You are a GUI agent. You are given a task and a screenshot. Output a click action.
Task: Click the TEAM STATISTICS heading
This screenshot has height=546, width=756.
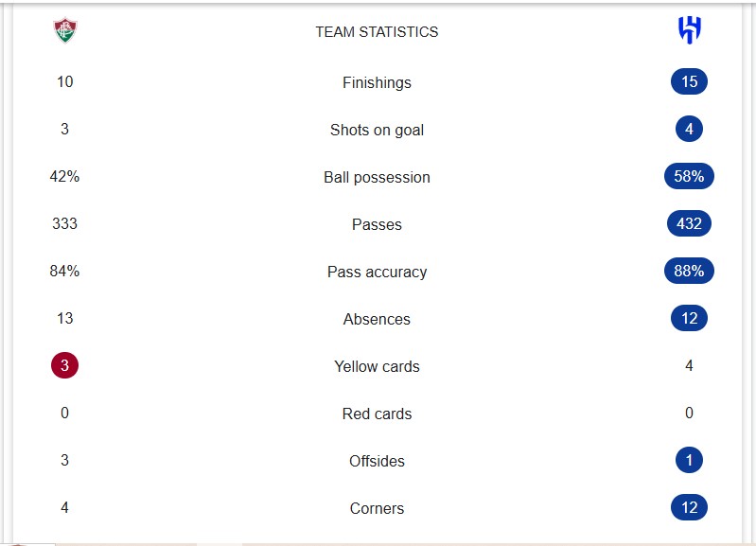click(377, 32)
